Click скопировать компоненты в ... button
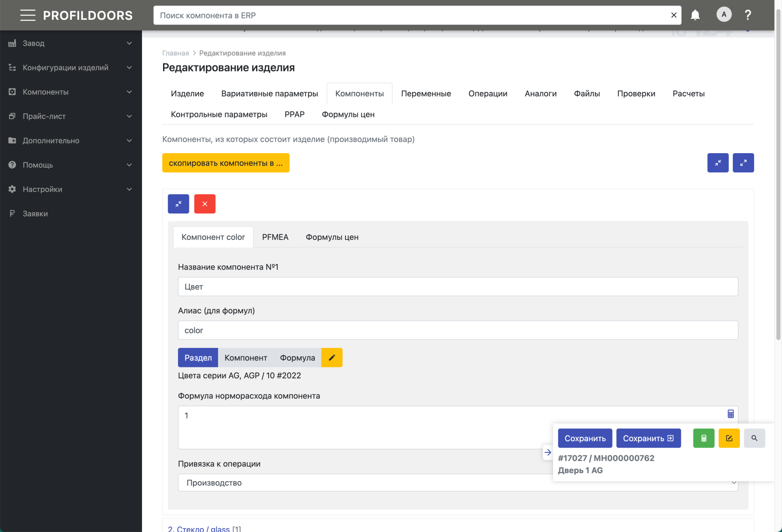 226,163
